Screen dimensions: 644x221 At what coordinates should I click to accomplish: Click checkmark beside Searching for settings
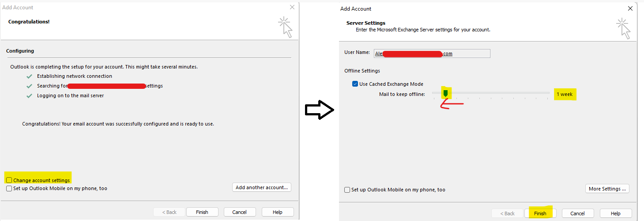pyautogui.click(x=30, y=86)
